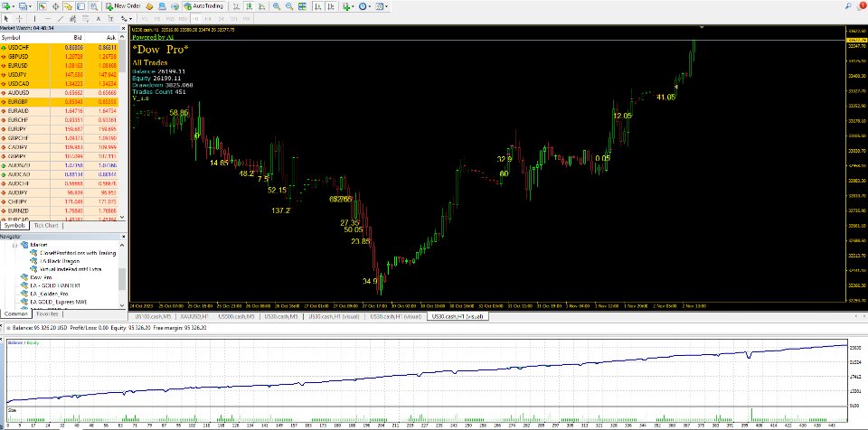The width and height of the screenshot is (868, 430).
Task: Switch chart to bar chart style
Action: (236, 6)
